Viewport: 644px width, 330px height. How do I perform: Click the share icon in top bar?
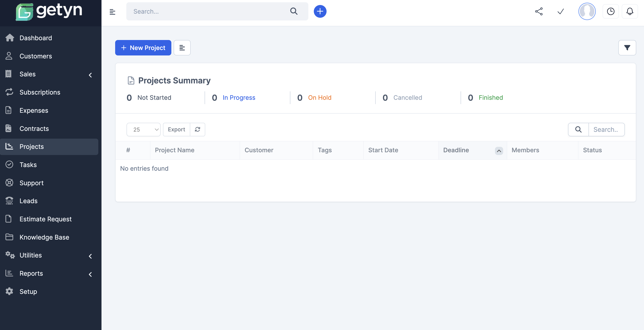click(539, 11)
